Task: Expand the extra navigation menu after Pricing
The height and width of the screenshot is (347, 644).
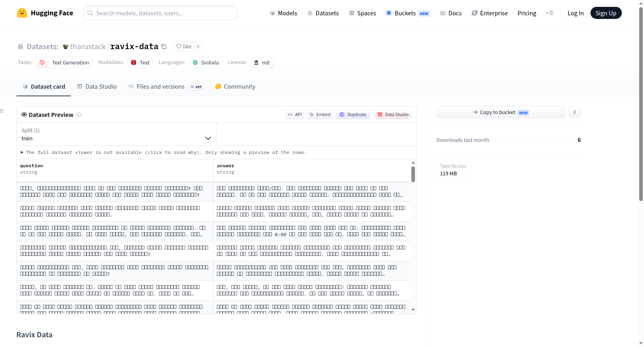Action: (x=549, y=13)
